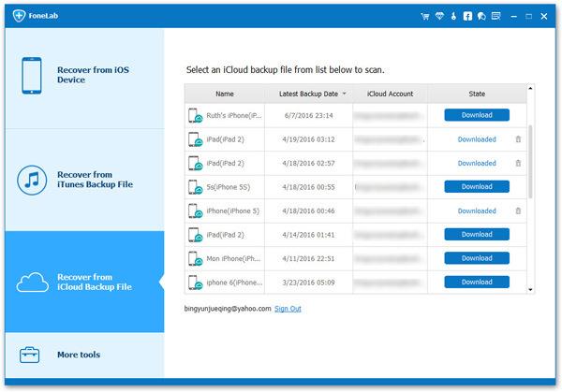
Task: Open the feedback menu icon in title bar
Action: (496, 16)
